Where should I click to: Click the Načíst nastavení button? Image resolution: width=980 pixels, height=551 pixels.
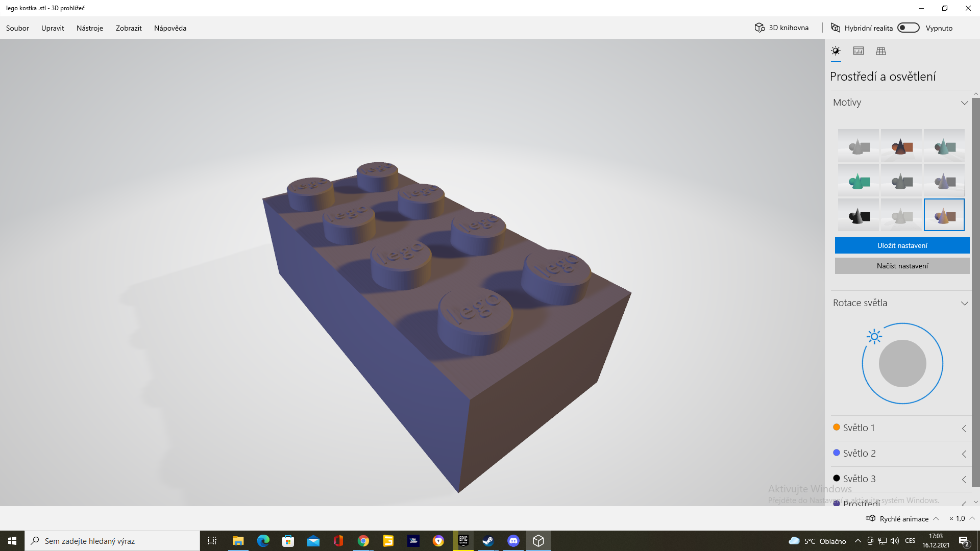[902, 266]
